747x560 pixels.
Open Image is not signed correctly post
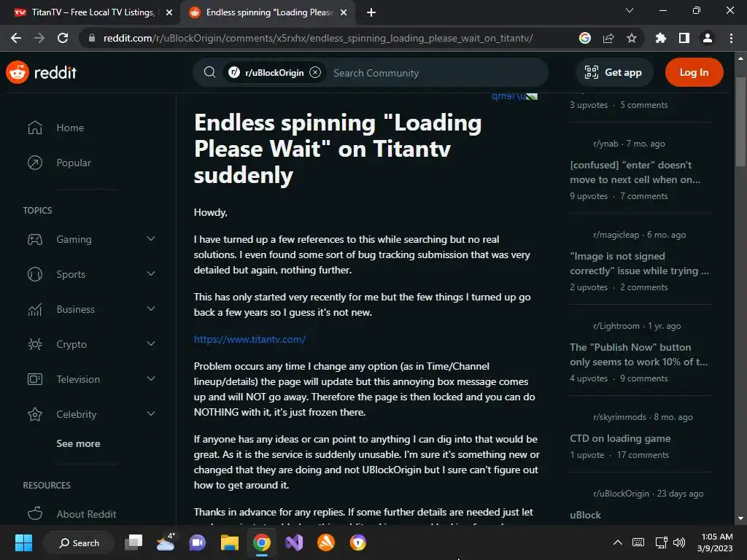639,263
